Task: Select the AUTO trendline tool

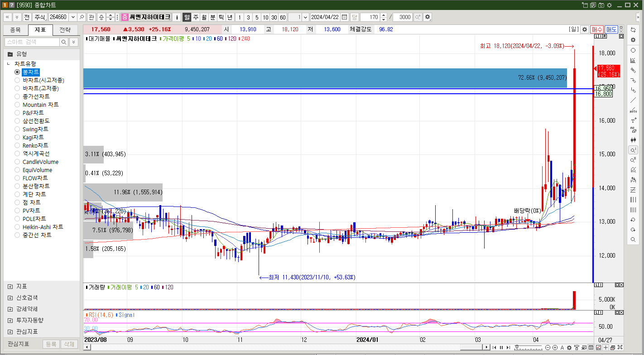Action: click(633, 110)
